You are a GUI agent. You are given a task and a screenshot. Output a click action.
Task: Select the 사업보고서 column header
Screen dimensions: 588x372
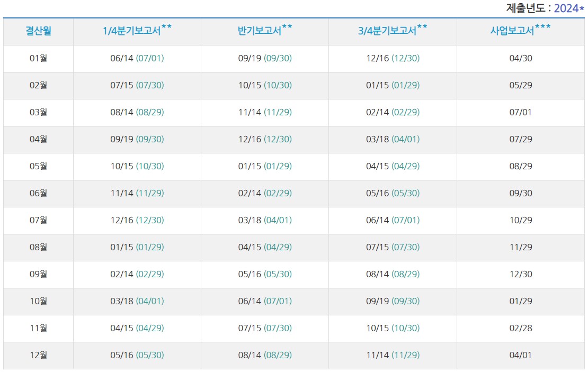click(x=521, y=30)
